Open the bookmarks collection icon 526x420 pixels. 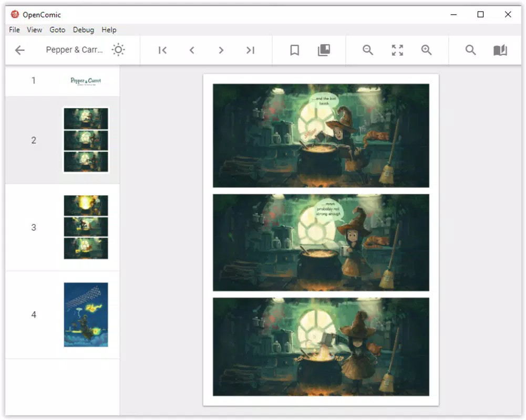click(x=324, y=50)
